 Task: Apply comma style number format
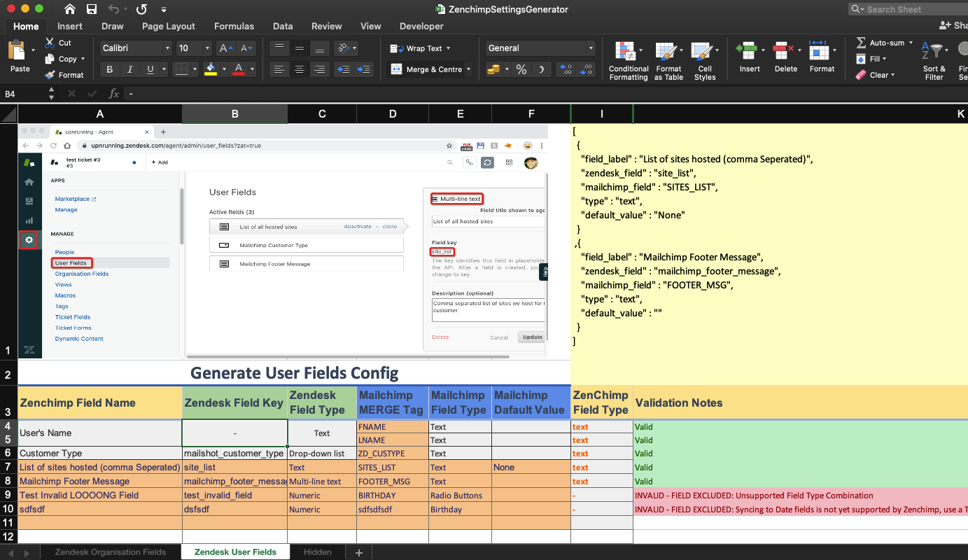(x=541, y=69)
